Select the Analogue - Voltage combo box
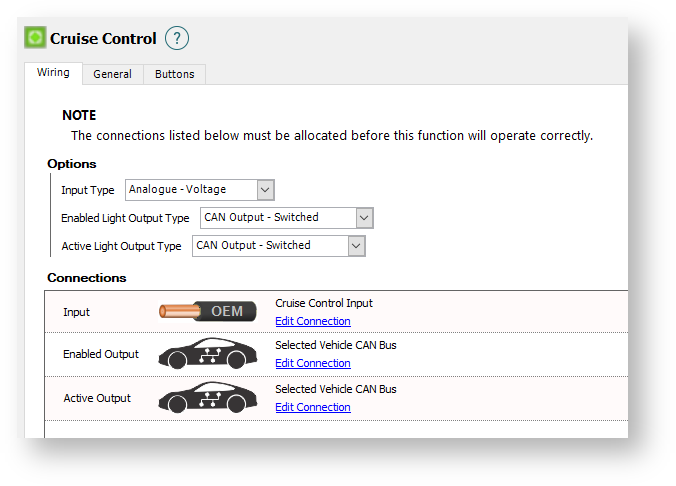 tap(200, 190)
